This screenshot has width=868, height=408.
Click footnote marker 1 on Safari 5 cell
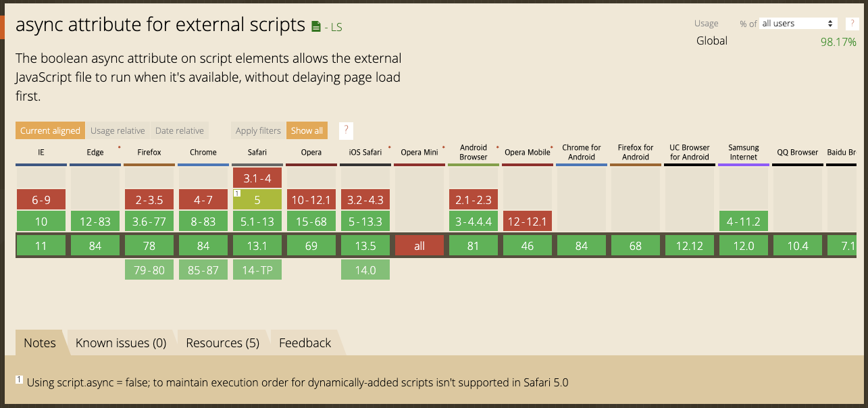pyautogui.click(x=237, y=193)
